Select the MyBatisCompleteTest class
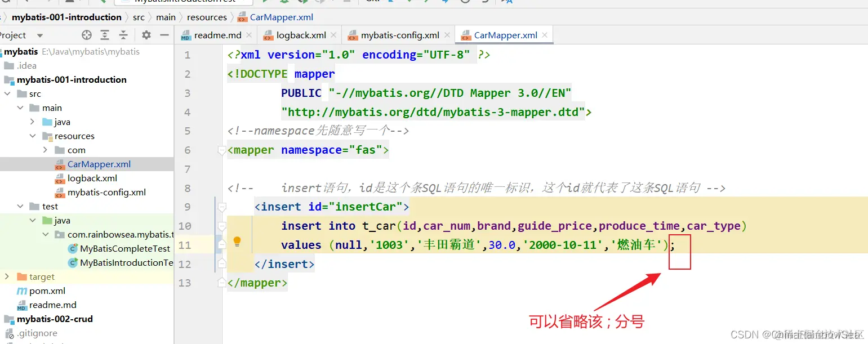This screenshot has width=868, height=344. (x=125, y=248)
